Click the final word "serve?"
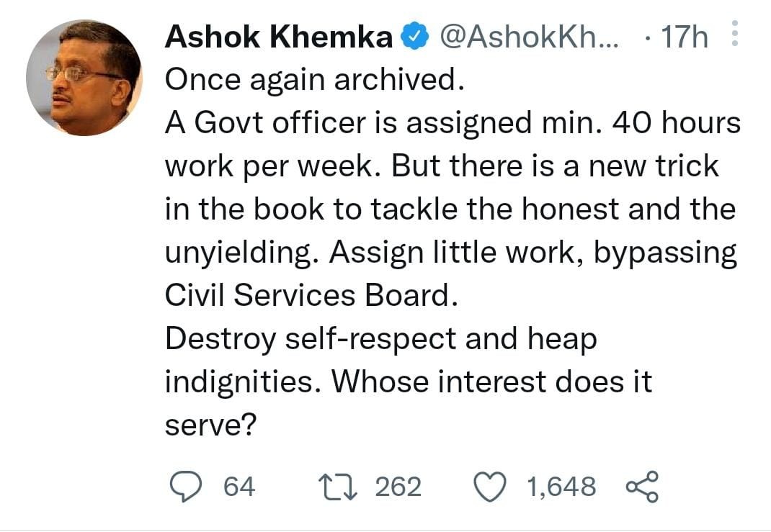Image resolution: width=771 pixels, height=532 pixels. pyautogui.click(x=211, y=425)
